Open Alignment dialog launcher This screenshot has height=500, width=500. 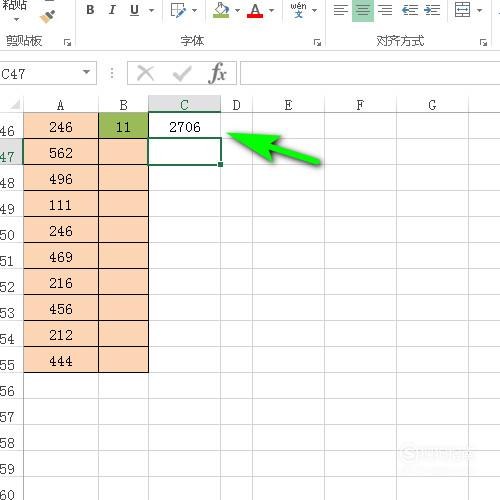pos(483,43)
